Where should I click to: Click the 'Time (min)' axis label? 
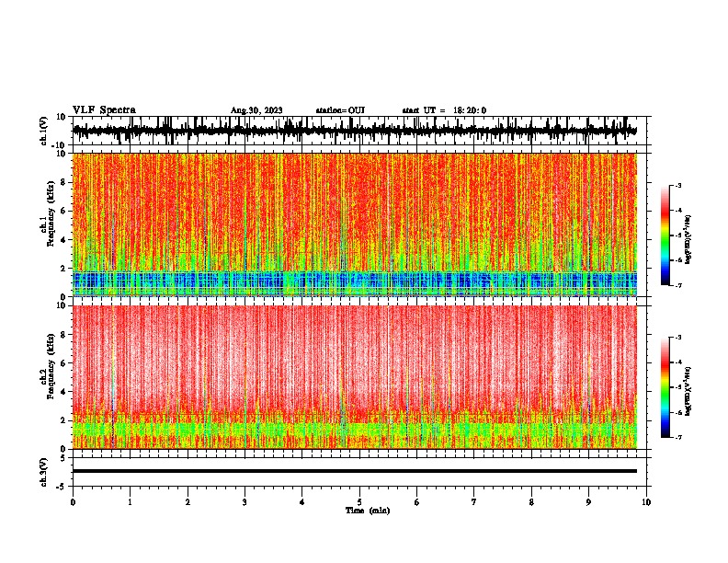(368, 511)
